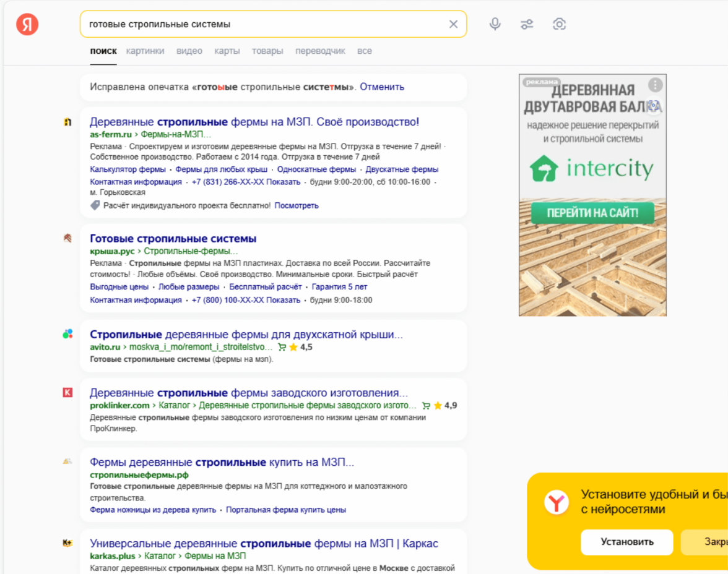This screenshot has width=728, height=574.
Task: Open Proklinker фермы заводского изготовления result
Action: click(x=249, y=393)
